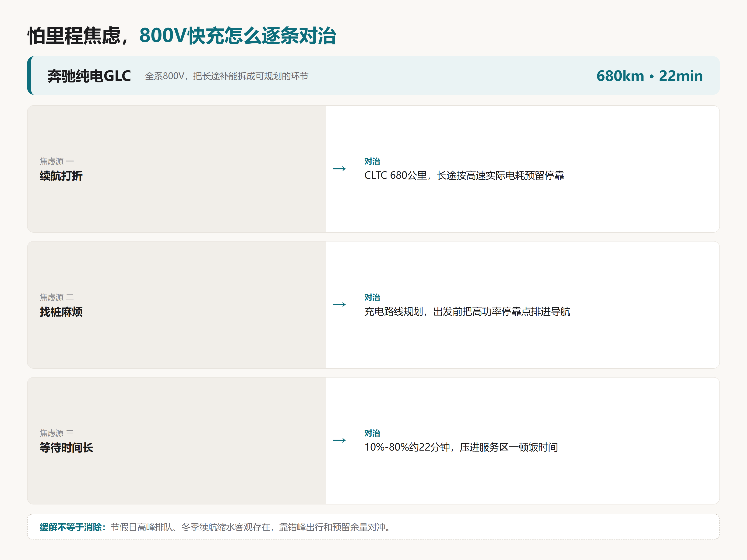Click the '找桩麻烦' heading
Screen dimensions: 747x560
pos(61,312)
